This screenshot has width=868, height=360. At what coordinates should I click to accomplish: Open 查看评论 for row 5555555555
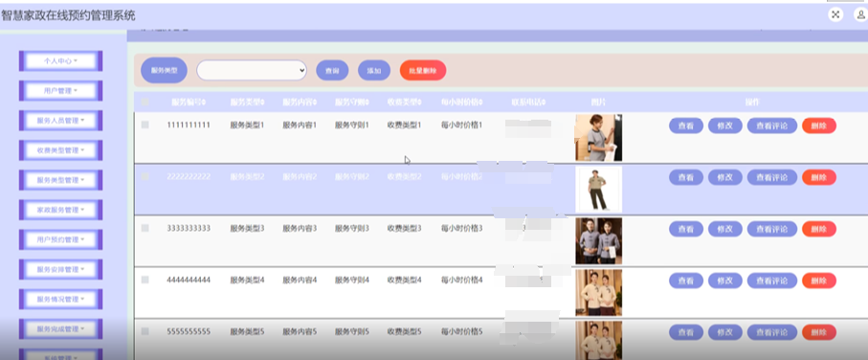pos(772,332)
